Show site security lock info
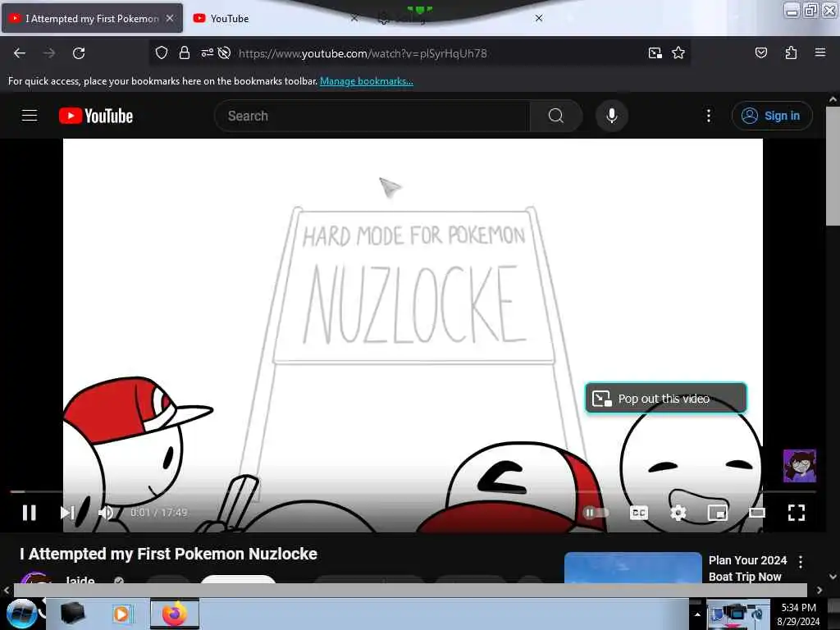Viewport: 840px width, 630px height. tap(185, 53)
